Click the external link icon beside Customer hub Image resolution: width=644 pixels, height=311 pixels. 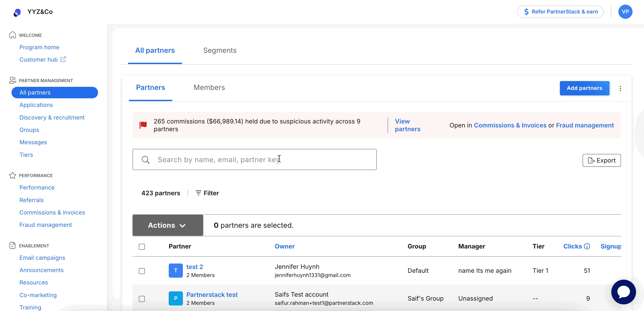[63, 59]
